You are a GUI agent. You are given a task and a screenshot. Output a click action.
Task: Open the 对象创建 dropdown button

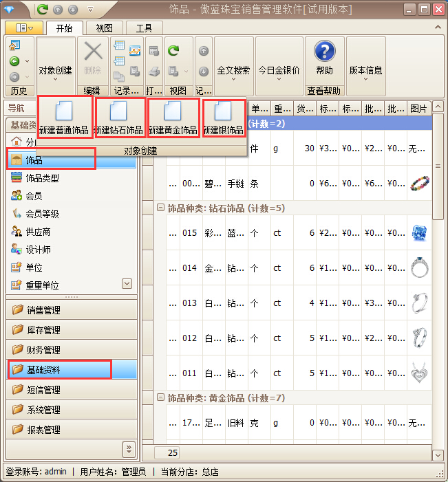tap(55, 70)
